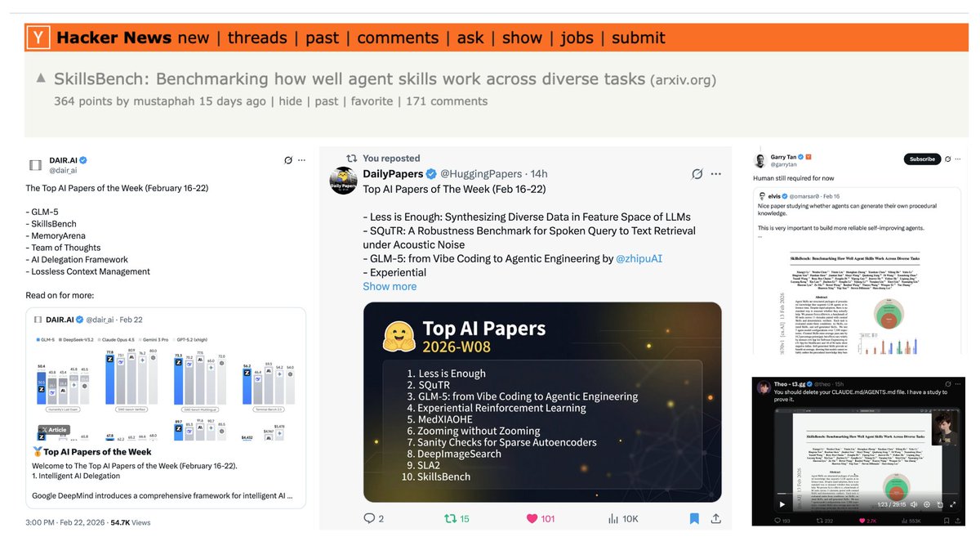980x546 pixels.
Task: Open Hacker News 'past' nav link
Action: [322, 38]
